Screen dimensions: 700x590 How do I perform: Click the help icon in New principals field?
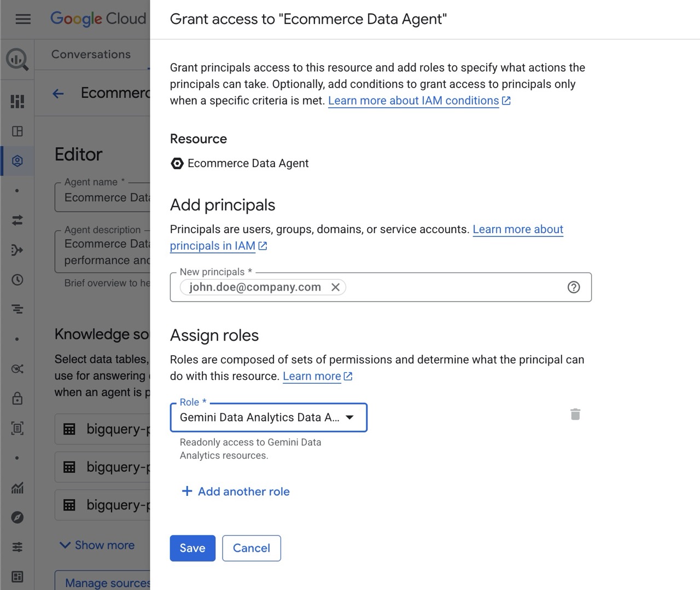(x=574, y=287)
